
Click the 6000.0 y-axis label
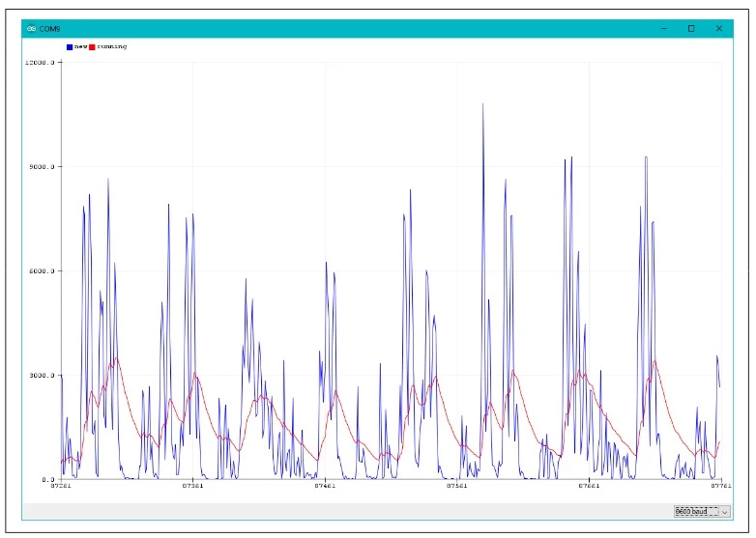tap(42, 271)
